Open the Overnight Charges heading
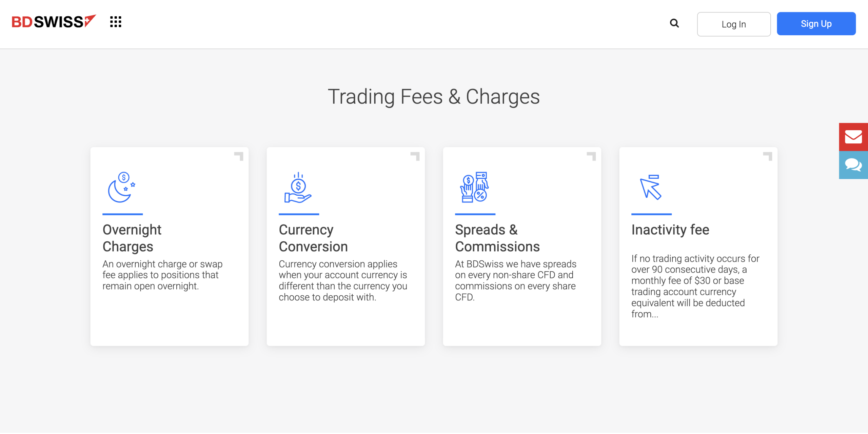868x434 pixels. tap(132, 238)
